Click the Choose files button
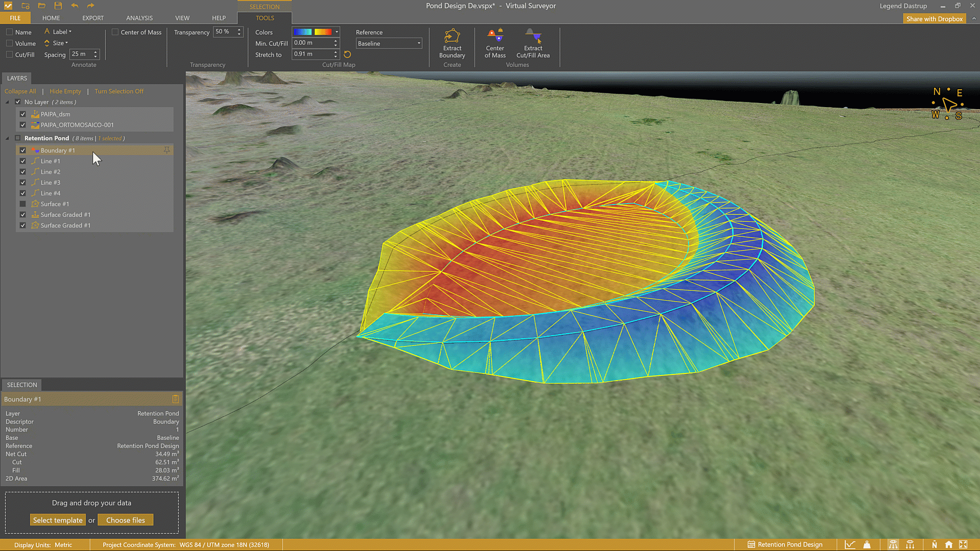The height and width of the screenshot is (551, 980). [126, 520]
